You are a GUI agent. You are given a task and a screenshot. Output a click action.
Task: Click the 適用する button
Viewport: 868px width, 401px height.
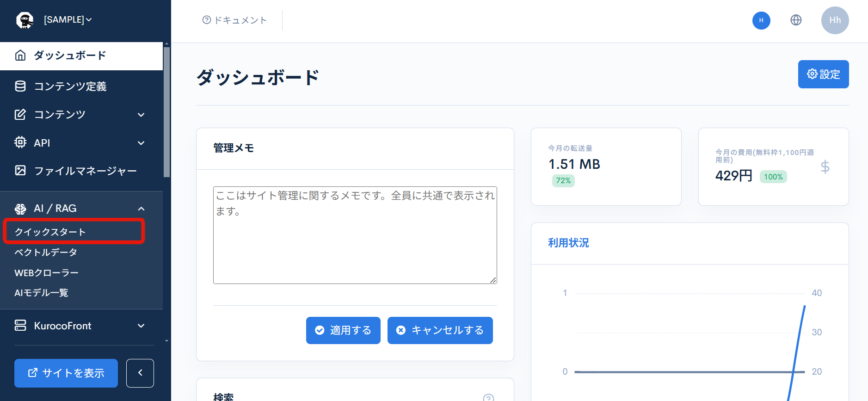click(343, 330)
